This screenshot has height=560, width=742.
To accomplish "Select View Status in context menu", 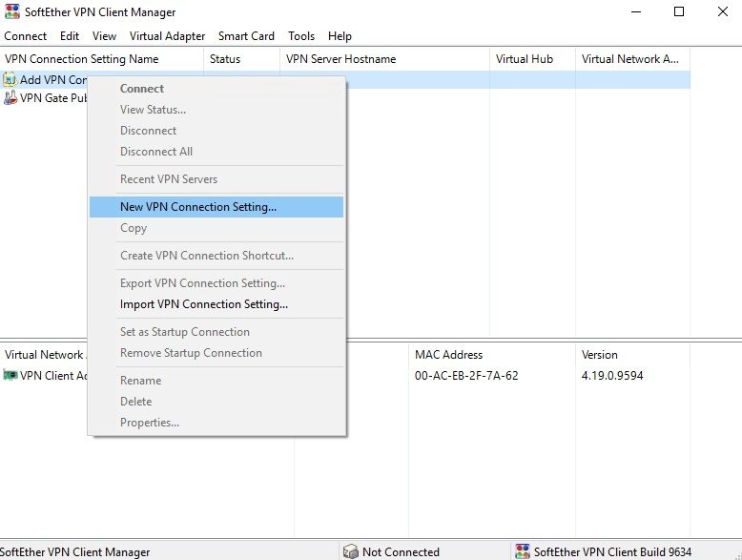I will tap(216, 110).
